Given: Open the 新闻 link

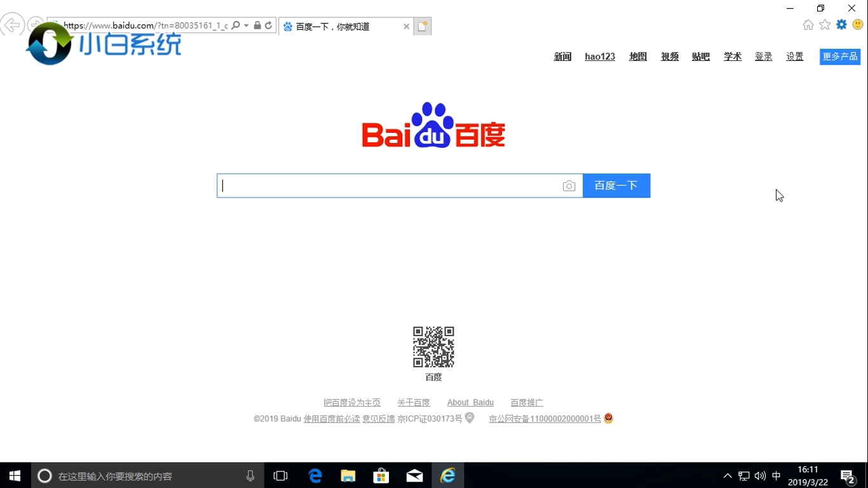Looking at the screenshot, I should (562, 57).
